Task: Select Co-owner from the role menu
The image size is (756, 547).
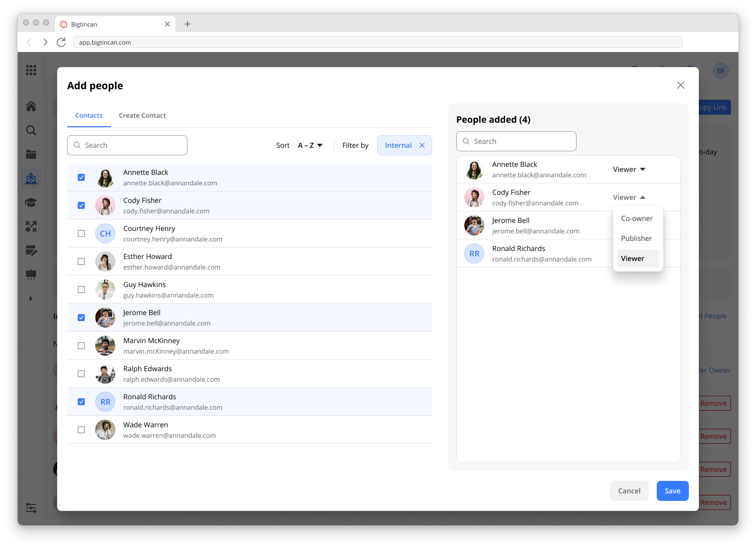Action: tap(638, 218)
